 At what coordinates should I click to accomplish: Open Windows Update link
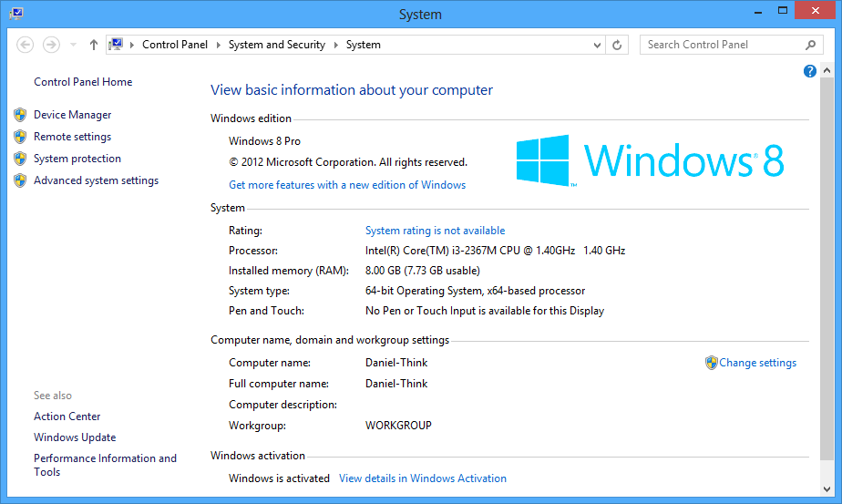click(75, 437)
